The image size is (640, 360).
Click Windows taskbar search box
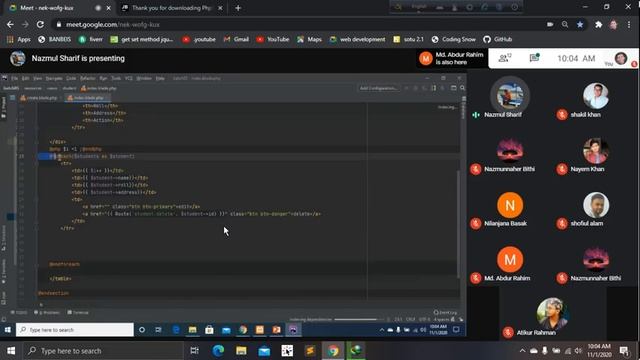[x=103, y=351]
